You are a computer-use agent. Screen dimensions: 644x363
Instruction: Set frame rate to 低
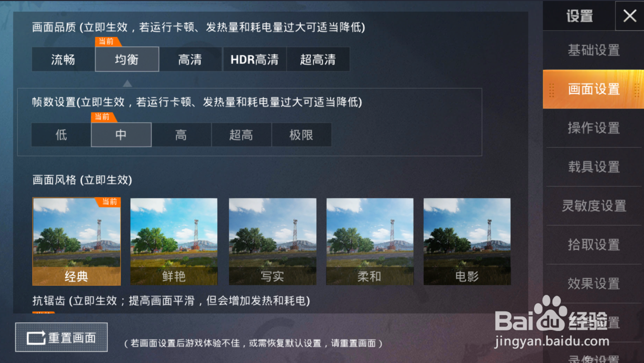61,135
